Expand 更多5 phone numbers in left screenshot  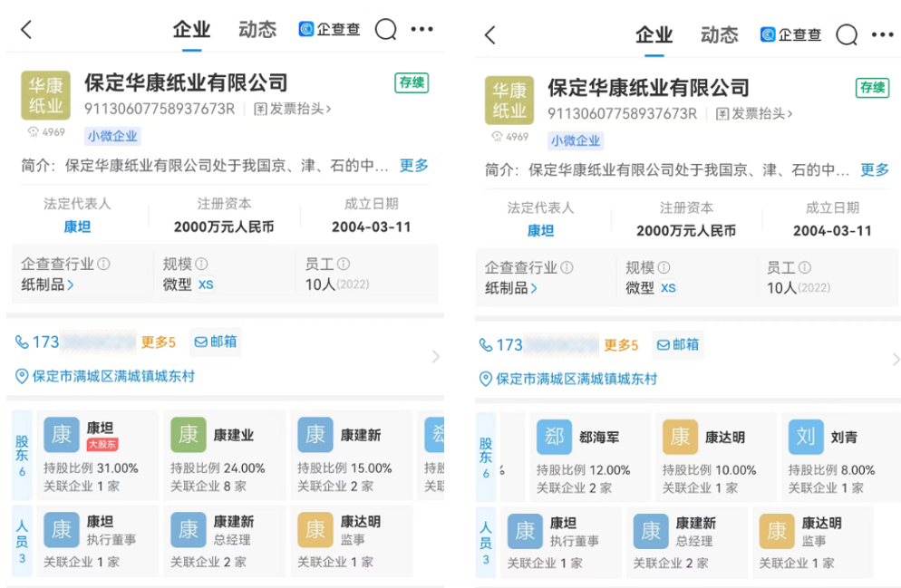pyautogui.click(x=158, y=342)
